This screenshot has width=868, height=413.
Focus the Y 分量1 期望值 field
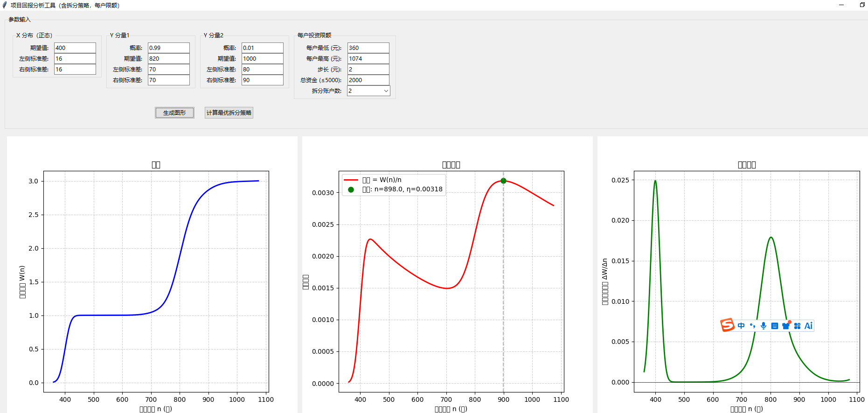[x=169, y=59]
